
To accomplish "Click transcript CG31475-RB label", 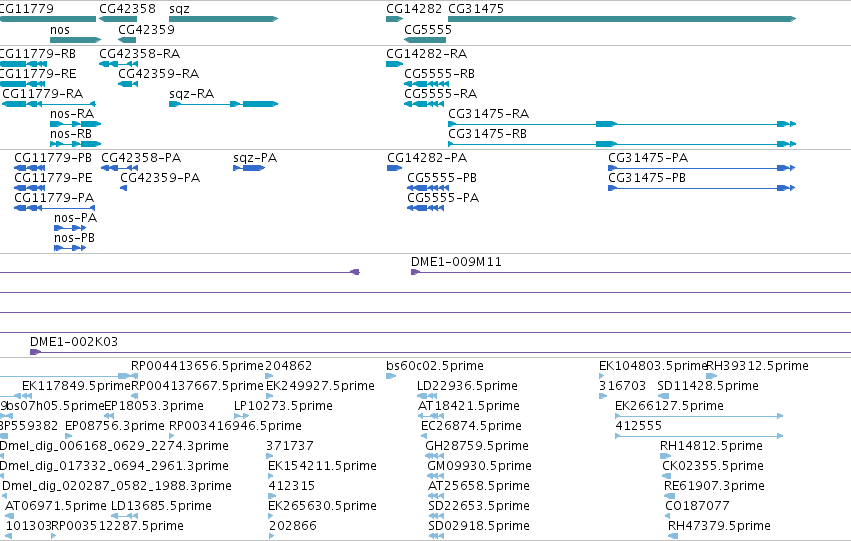I will coord(487,133).
